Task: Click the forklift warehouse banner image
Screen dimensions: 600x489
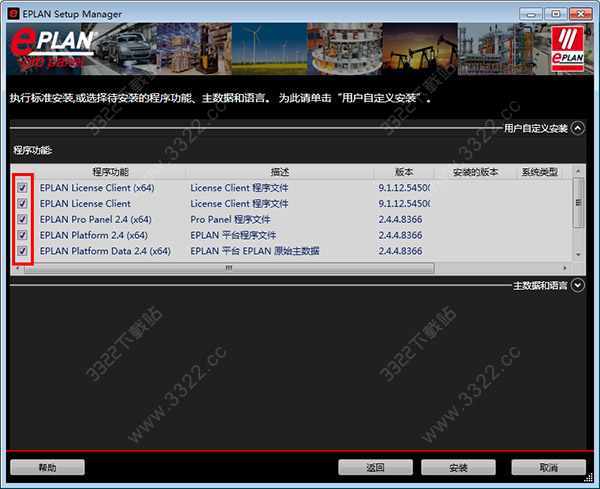Action: 194,49
